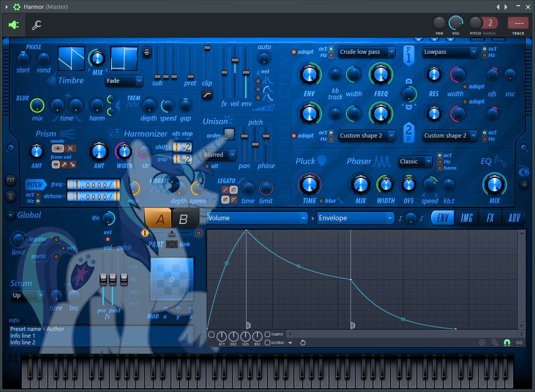The image size is (535, 392).
Task: Click the circular reset arrow in envelope editor
Action: point(302,342)
